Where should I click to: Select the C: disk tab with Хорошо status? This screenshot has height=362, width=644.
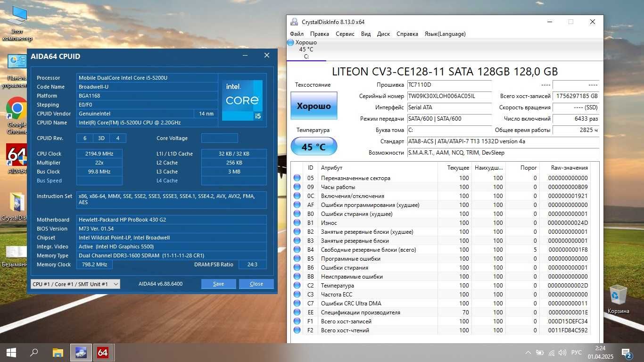(306, 49)
